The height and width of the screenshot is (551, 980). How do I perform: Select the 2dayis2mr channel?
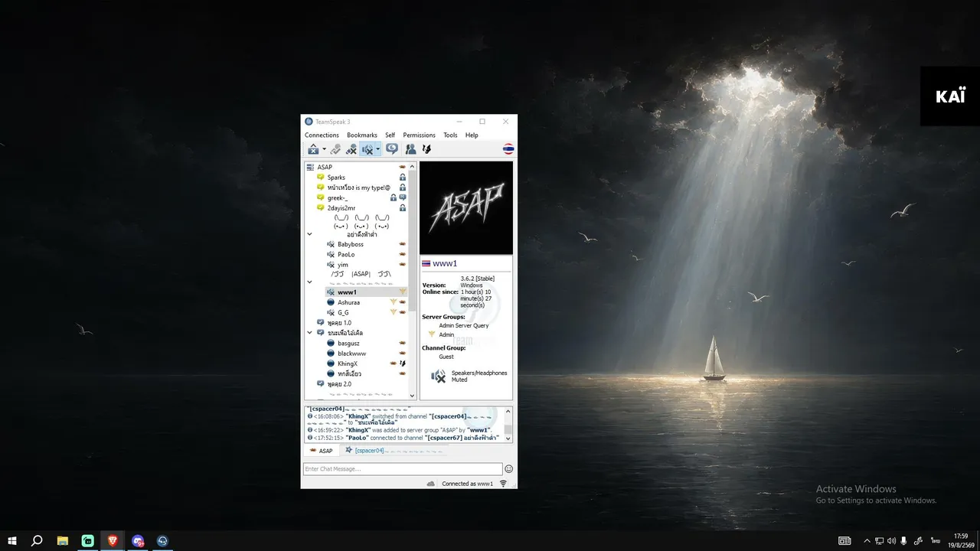(341, 208)
